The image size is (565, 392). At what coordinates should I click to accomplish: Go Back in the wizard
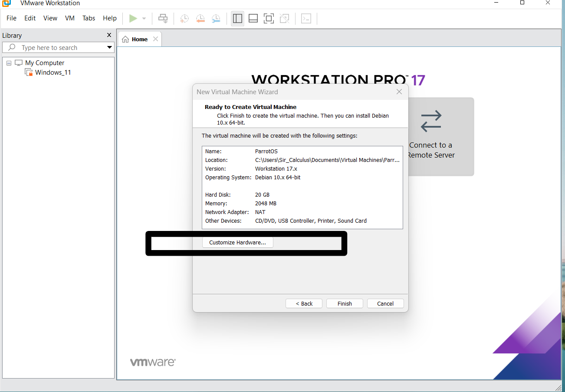[304, 303]
